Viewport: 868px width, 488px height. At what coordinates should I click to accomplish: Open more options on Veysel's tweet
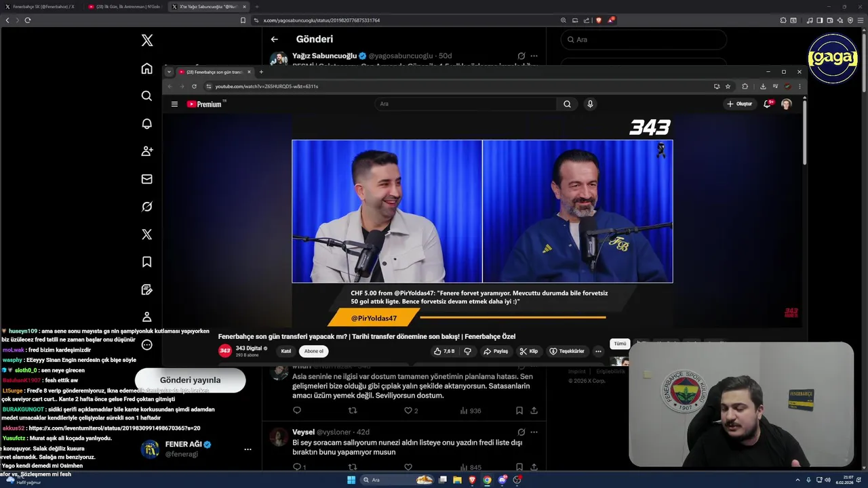pos(534,432)
